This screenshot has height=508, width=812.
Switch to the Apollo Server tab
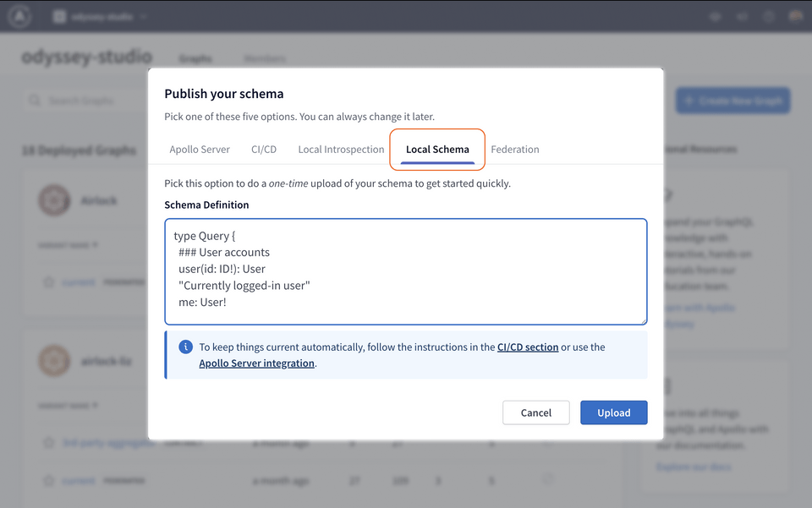200,149
